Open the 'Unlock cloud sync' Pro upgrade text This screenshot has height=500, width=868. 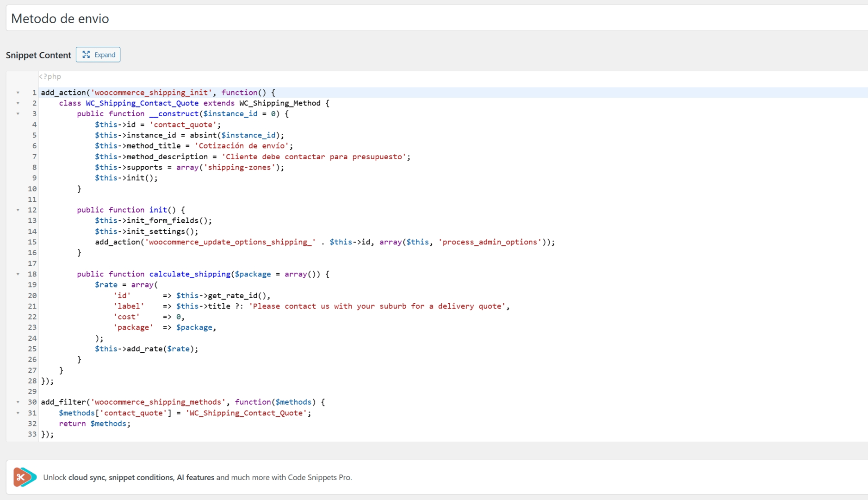(x=197, y=477)
